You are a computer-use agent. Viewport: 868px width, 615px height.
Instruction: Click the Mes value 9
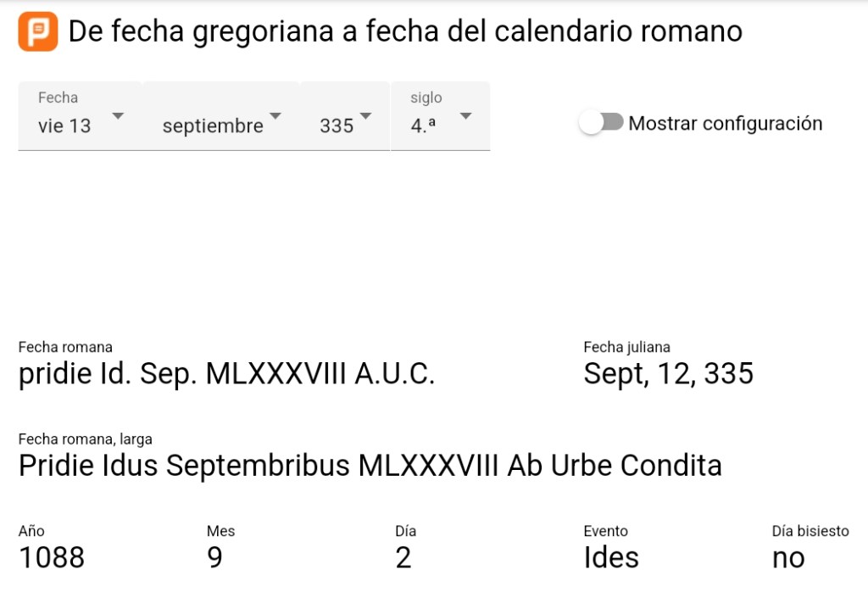pos(214,557)
